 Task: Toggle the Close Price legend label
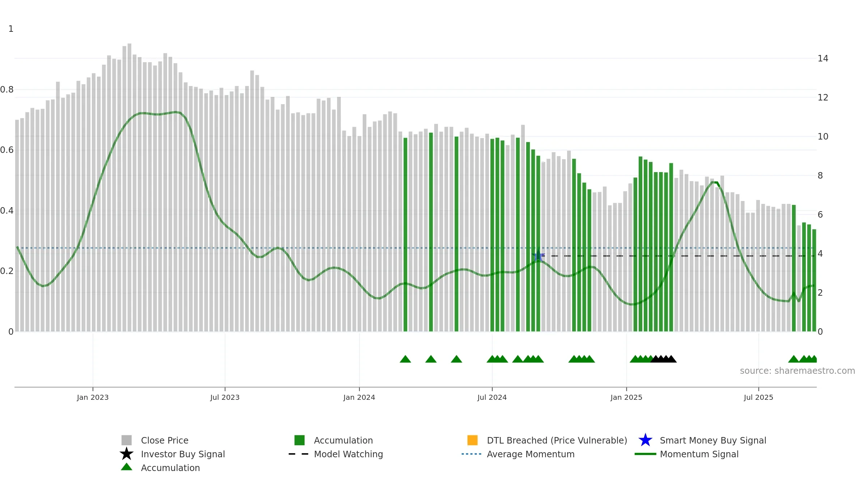(x=165, y=440)
